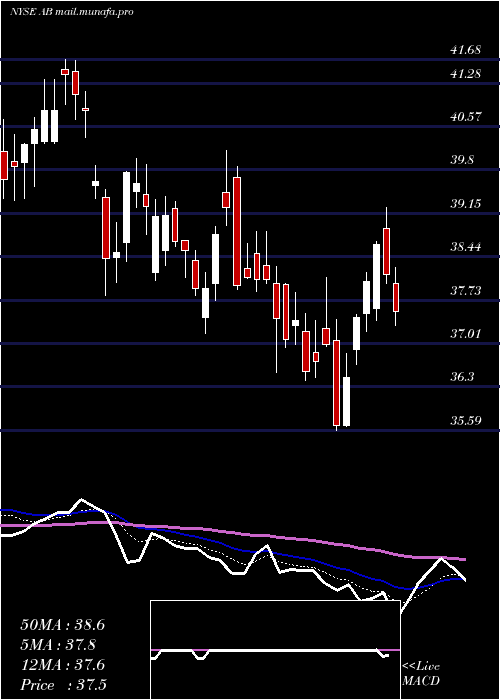Viewport: 500px width, 700px height.
Task: Select the 37.01 price level label
Action: click(465, 333)
